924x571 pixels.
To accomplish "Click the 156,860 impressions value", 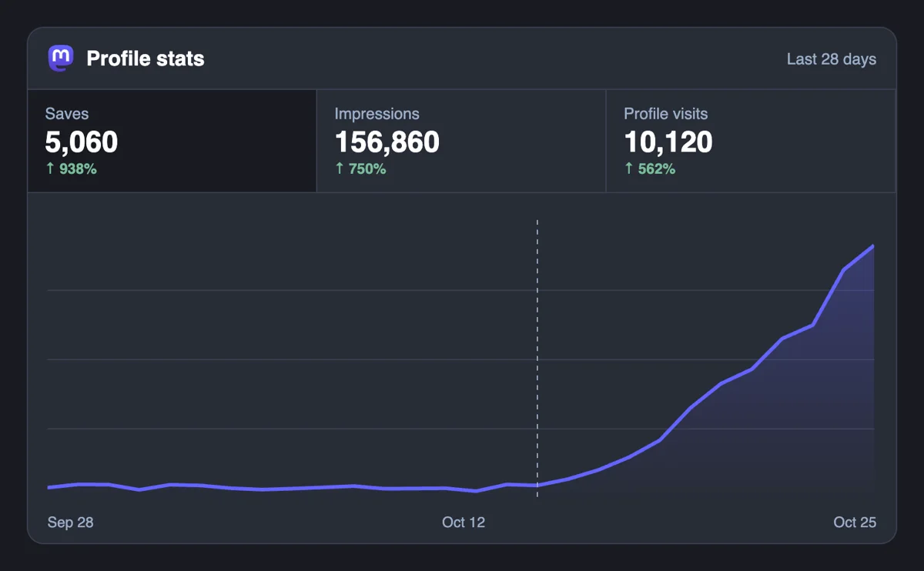I will tap(387, 142).
